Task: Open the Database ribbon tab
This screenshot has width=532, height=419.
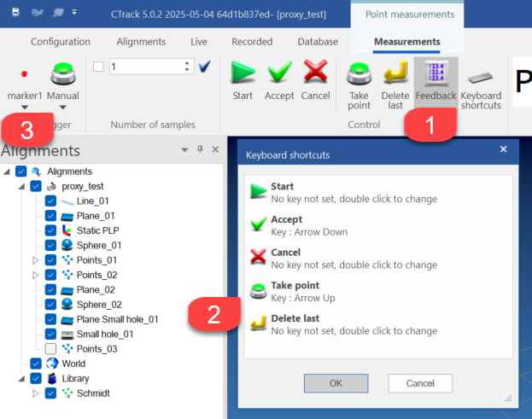Action: [x=317, y=42]
